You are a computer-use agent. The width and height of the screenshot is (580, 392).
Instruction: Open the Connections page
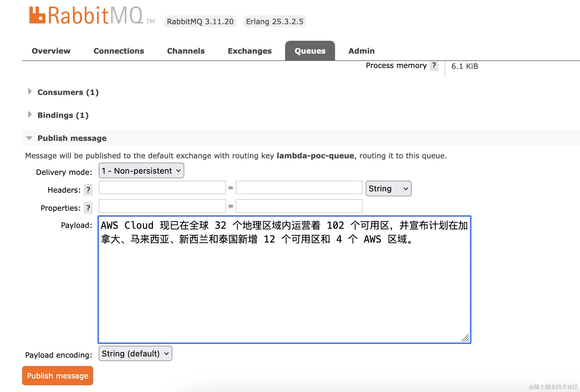click(119, 51)
